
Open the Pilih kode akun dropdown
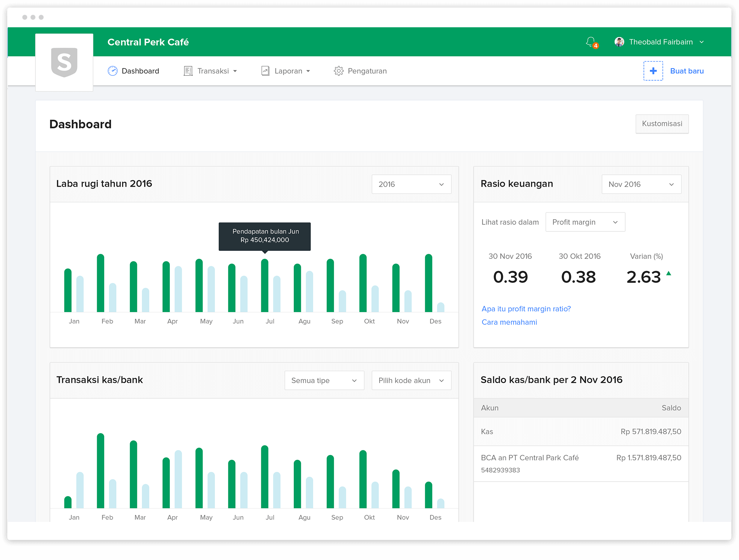(411, 380)
